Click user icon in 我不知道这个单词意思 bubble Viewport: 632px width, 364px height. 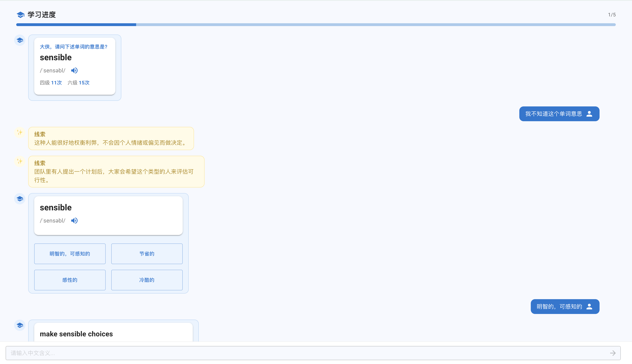589,114
